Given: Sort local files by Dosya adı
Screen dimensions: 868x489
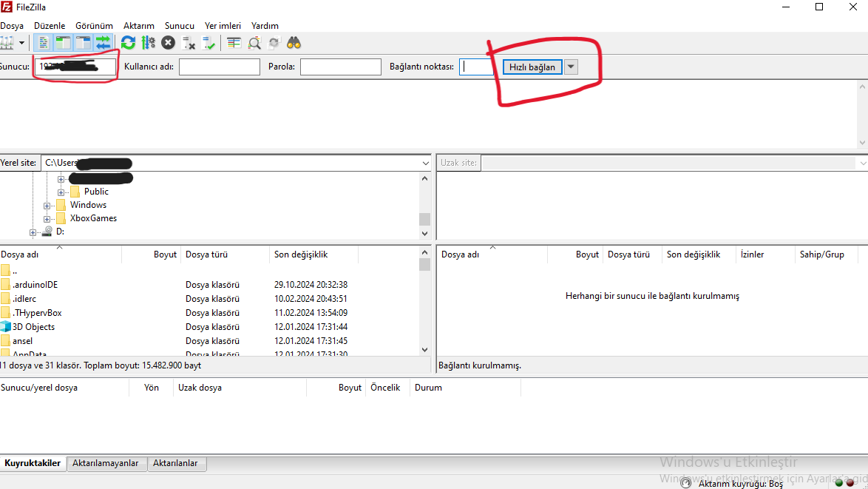Looking at the screenshot, I should point(61,254).
